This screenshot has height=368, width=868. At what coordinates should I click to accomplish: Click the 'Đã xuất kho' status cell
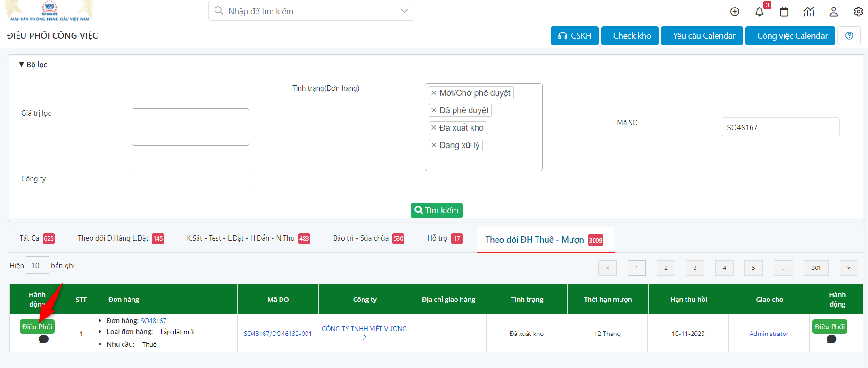point(527,334)
